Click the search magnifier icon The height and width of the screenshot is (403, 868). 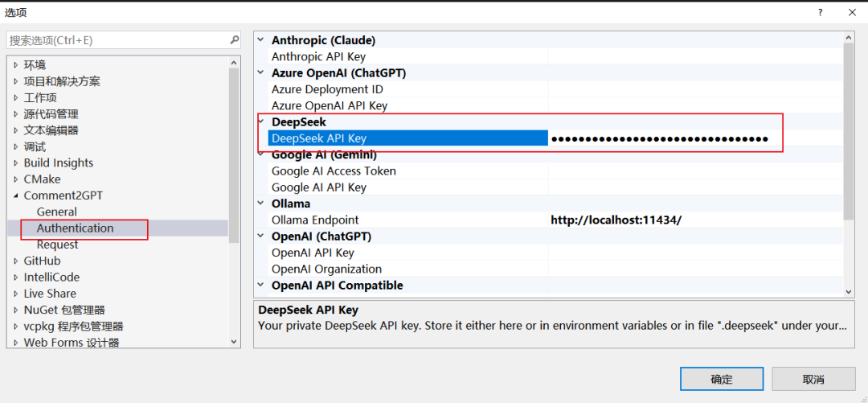[x=234, y=40]
